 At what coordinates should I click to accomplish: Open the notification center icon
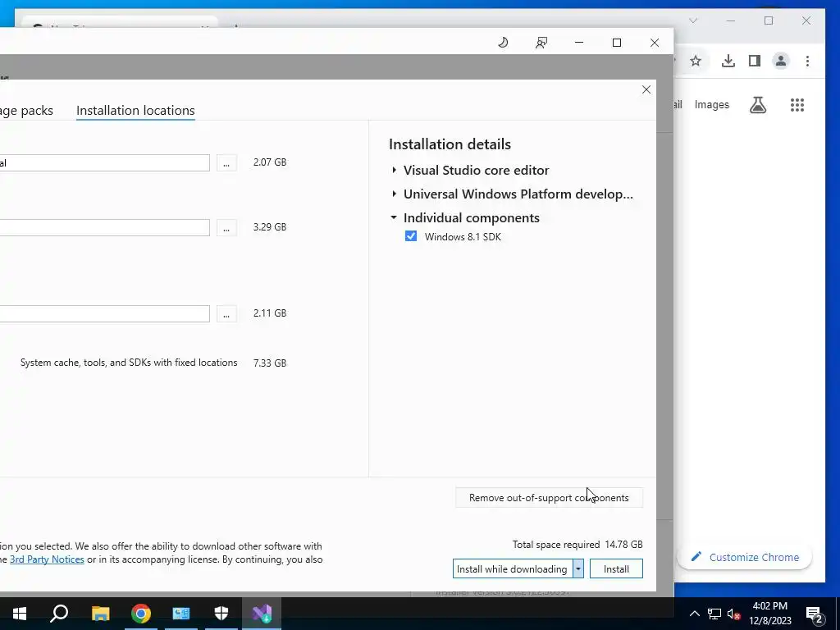pyautogui.click(x=814, y=614)
